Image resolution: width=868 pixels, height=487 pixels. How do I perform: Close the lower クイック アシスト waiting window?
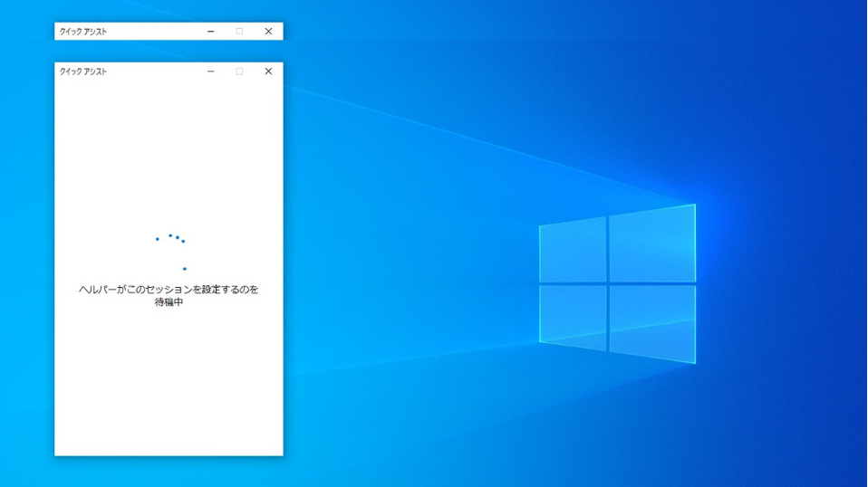[268, 72]
